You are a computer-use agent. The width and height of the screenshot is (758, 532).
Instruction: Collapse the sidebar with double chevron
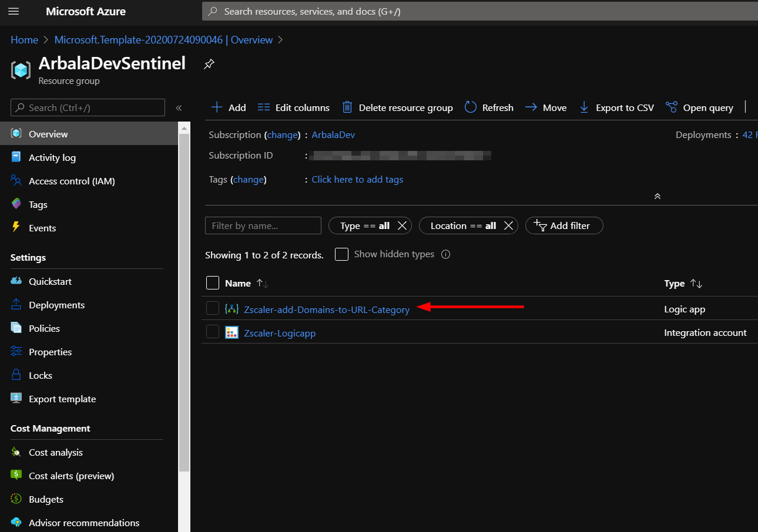coord(179,107)
